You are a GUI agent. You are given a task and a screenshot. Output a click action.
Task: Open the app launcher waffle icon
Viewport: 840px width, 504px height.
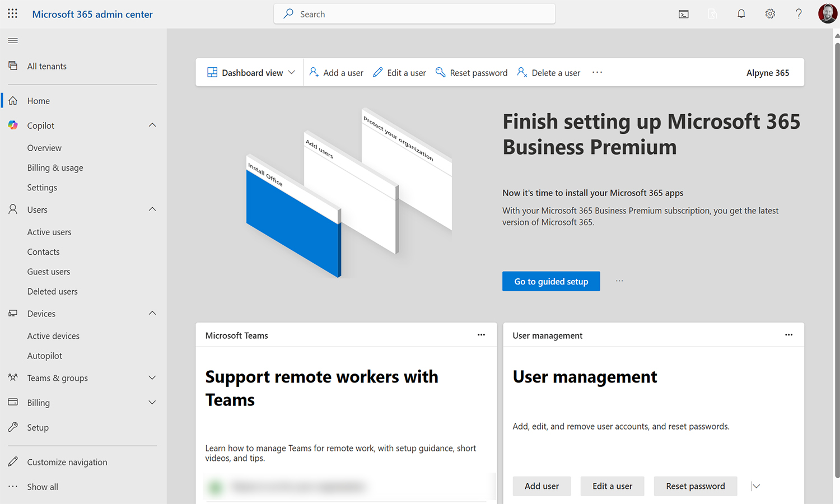coord(12,13)
